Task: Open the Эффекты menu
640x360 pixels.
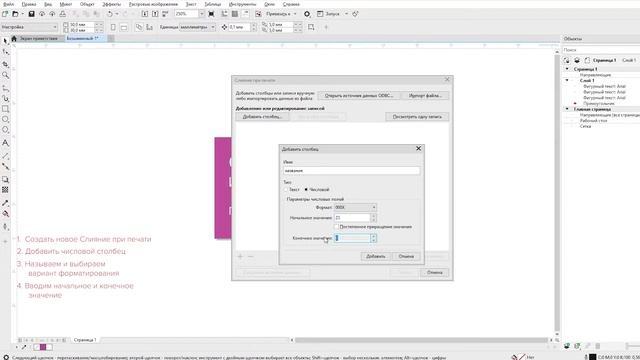Action: pyautogui.click(x=111, y=4)
